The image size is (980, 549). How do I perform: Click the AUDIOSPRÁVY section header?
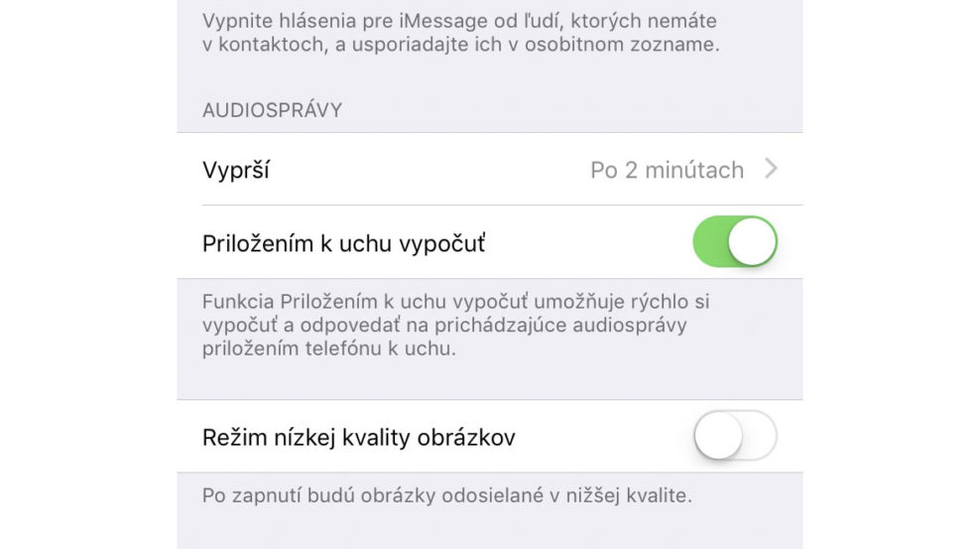[272, 110]
